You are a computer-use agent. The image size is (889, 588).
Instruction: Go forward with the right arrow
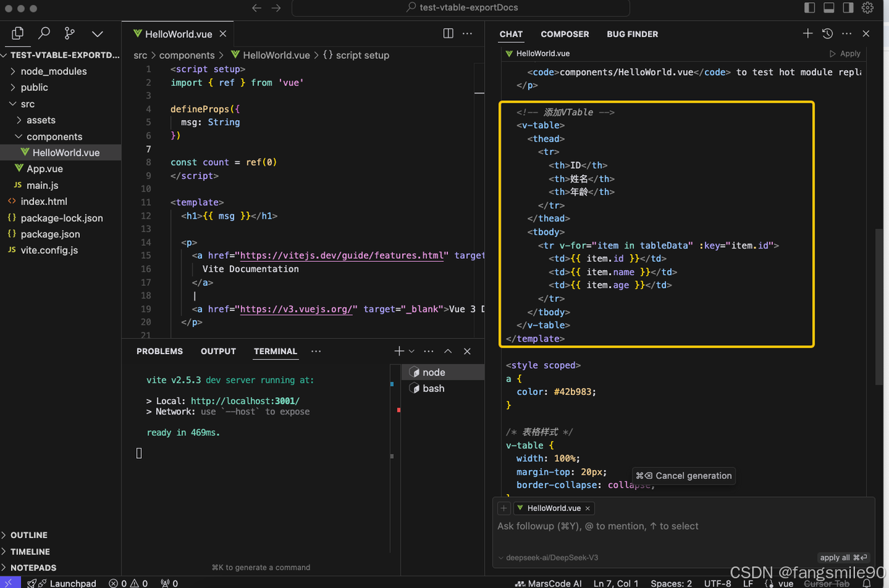point(276,8)
